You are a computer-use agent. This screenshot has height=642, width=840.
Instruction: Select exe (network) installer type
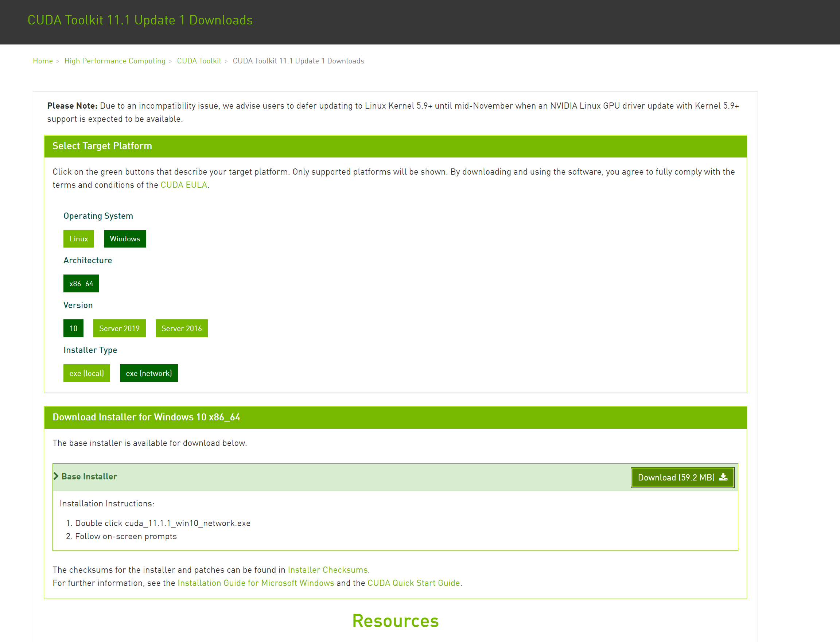149,373
